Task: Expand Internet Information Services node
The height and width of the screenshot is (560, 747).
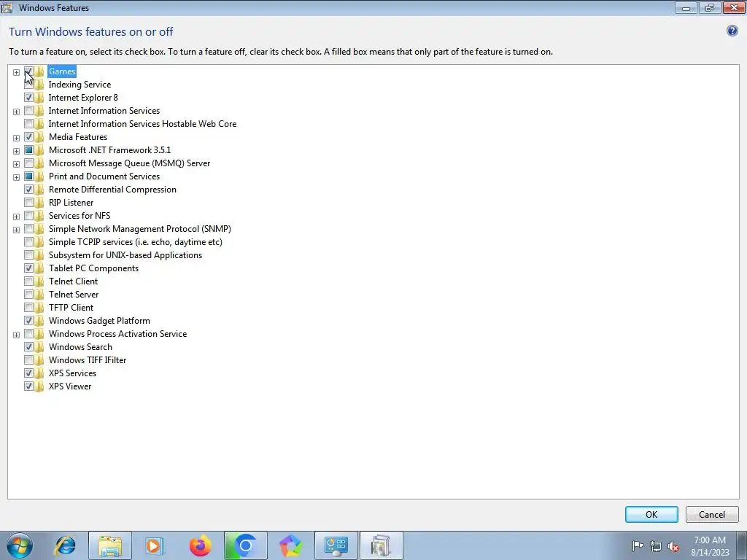Action: tap(16, 112)
